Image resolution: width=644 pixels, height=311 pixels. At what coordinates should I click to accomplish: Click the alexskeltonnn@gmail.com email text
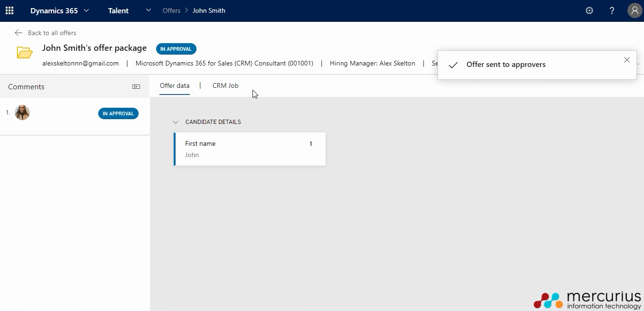coord(80,63)
